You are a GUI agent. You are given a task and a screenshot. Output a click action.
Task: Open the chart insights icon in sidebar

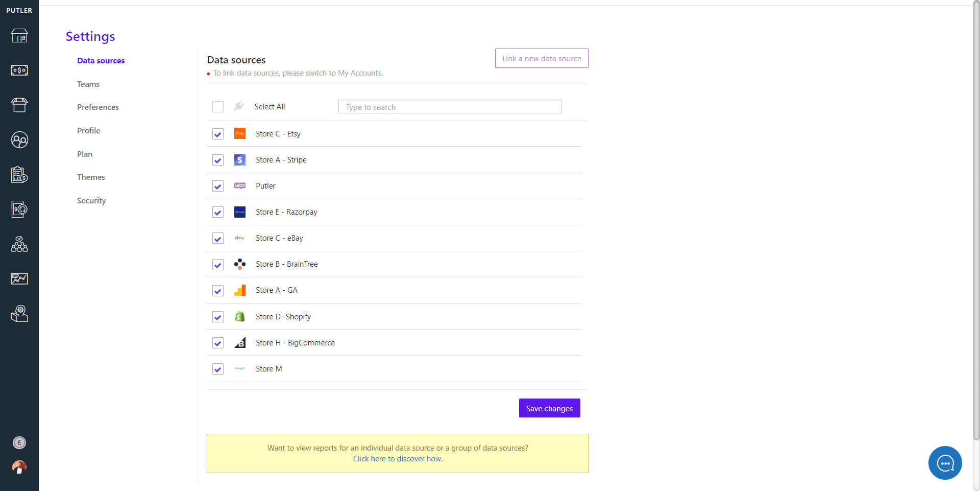19,278
